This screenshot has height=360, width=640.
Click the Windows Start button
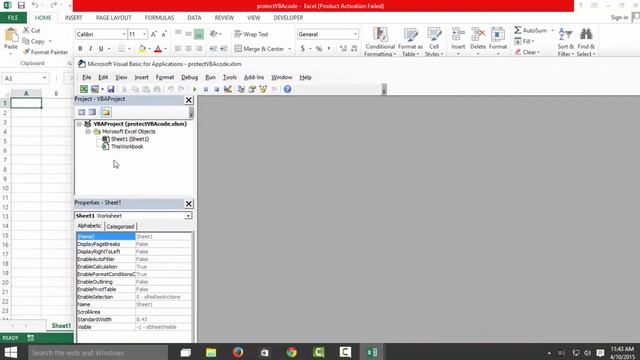pyautogui.click(x=11, y=352)
